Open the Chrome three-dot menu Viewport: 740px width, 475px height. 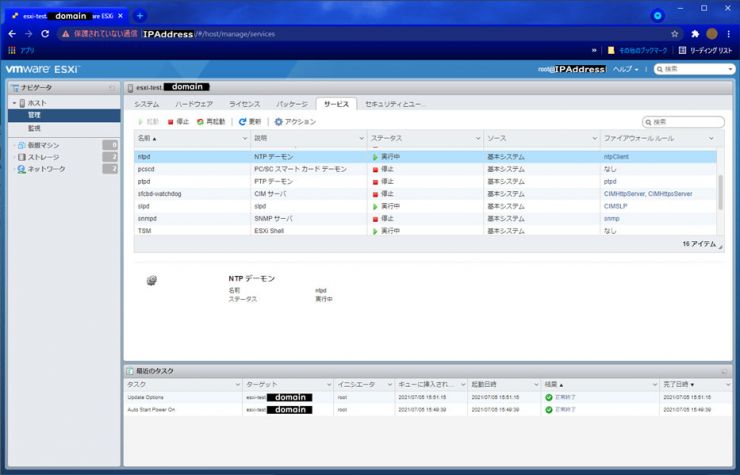729,34
